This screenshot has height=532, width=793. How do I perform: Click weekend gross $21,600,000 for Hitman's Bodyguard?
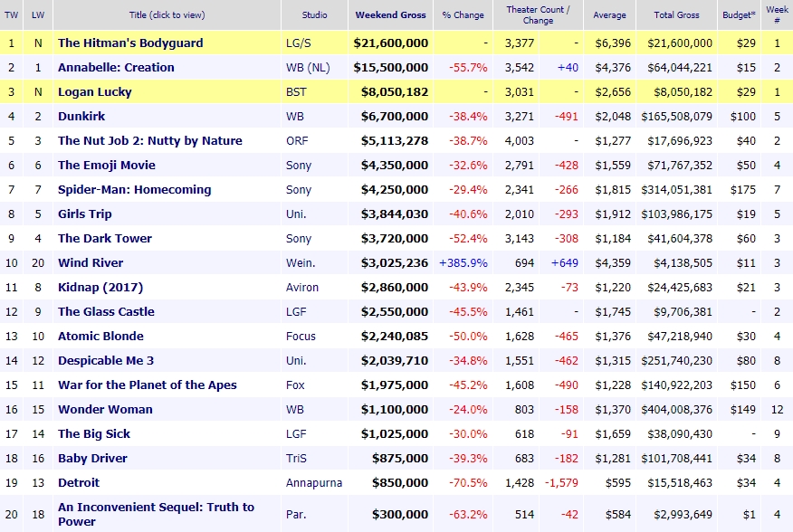point(391,43)
